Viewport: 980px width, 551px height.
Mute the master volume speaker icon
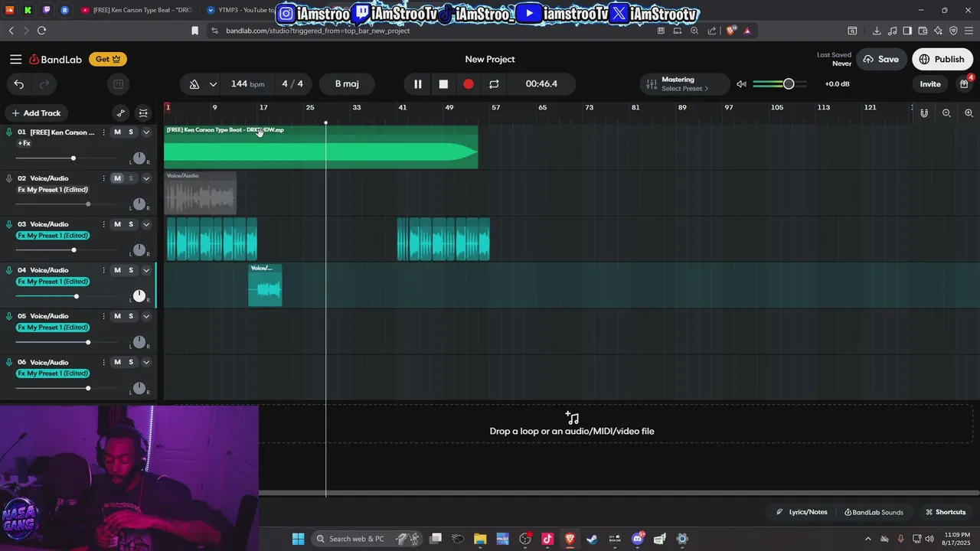tap(741, 84)
